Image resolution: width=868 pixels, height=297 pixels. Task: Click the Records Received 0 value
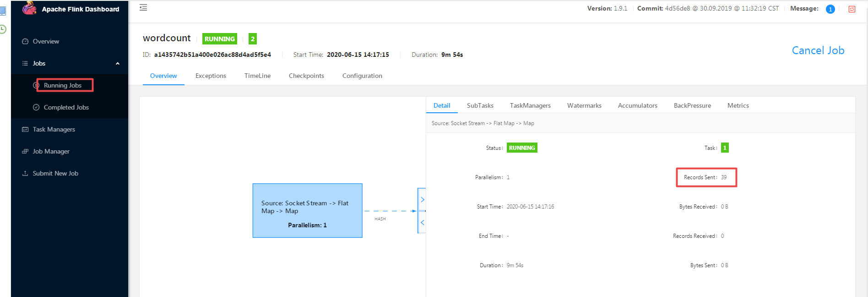pos(722,236)
